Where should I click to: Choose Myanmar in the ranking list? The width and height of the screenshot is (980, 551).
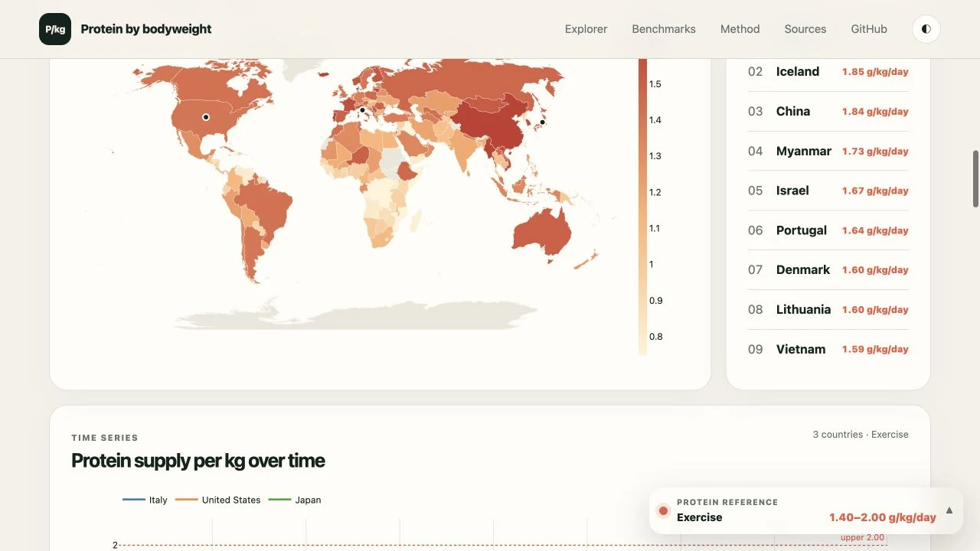point(828,152)
